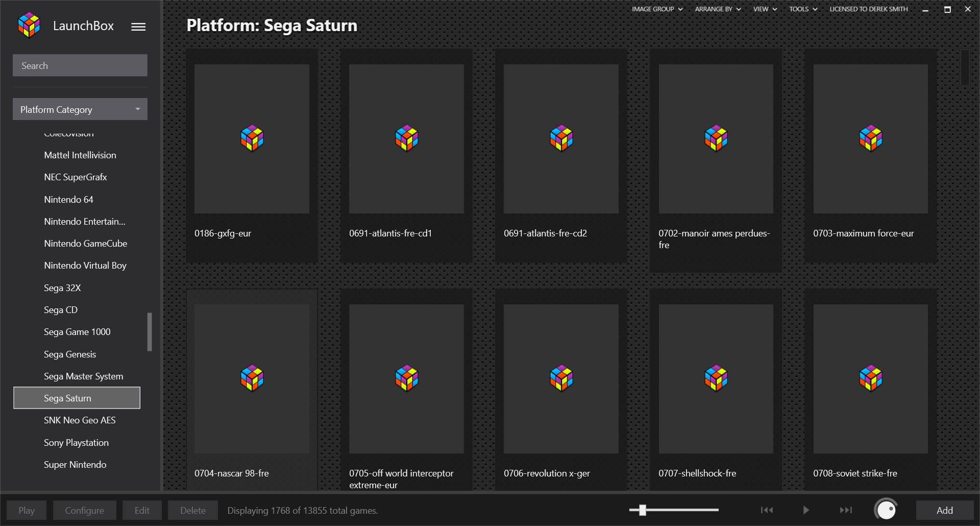Select Super Nintendo platform
The width and height of the screenshot is (980, 526).
point(75,464)
